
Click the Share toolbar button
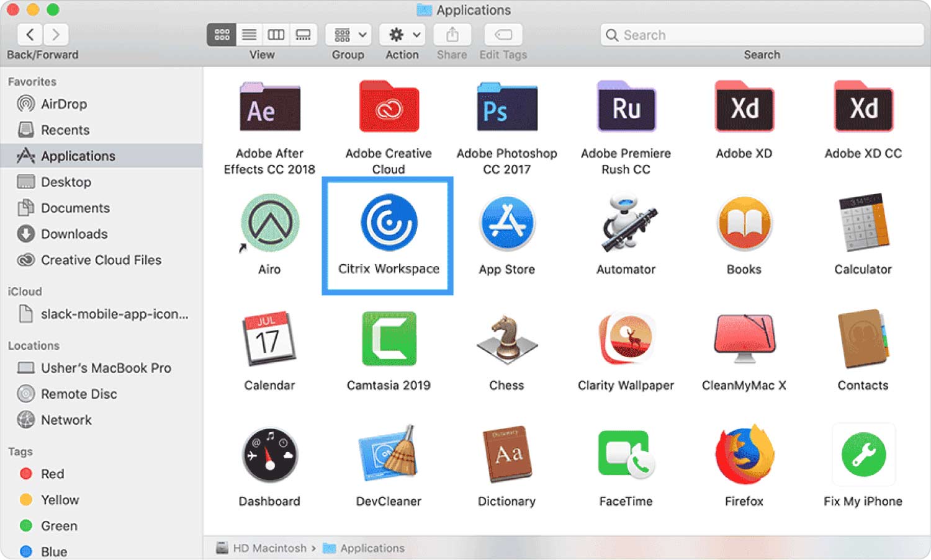click(452, 35)
